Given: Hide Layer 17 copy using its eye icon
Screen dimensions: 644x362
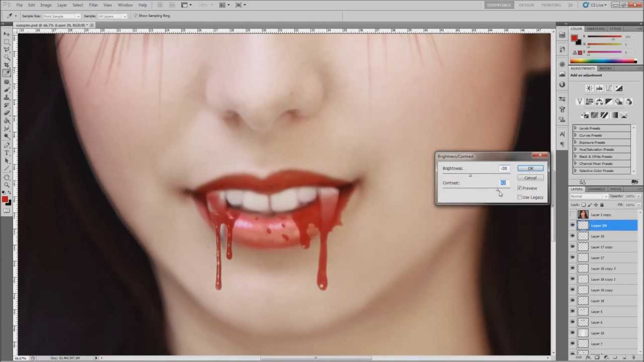Looking at the screenshot, I should point(573,247).
